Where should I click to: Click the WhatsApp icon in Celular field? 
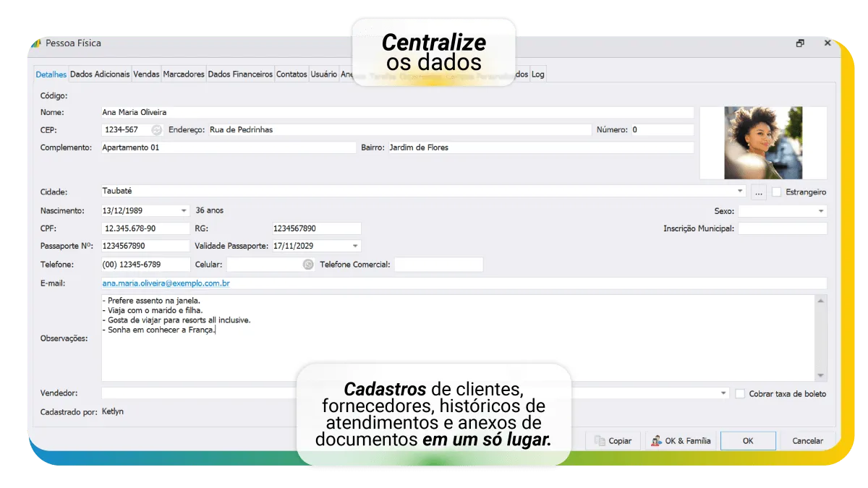click(308, 265)
